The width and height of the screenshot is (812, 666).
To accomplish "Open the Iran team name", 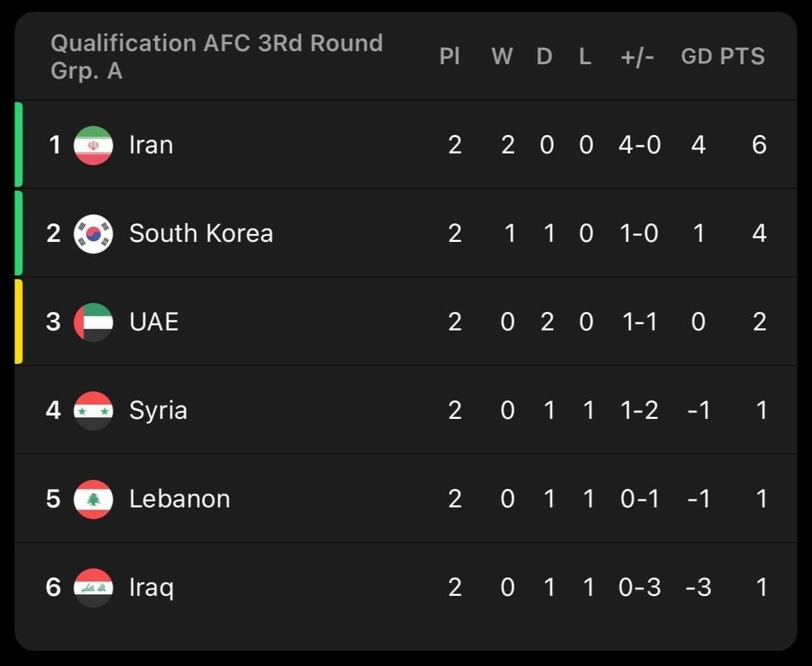I will tap(151, 145).
